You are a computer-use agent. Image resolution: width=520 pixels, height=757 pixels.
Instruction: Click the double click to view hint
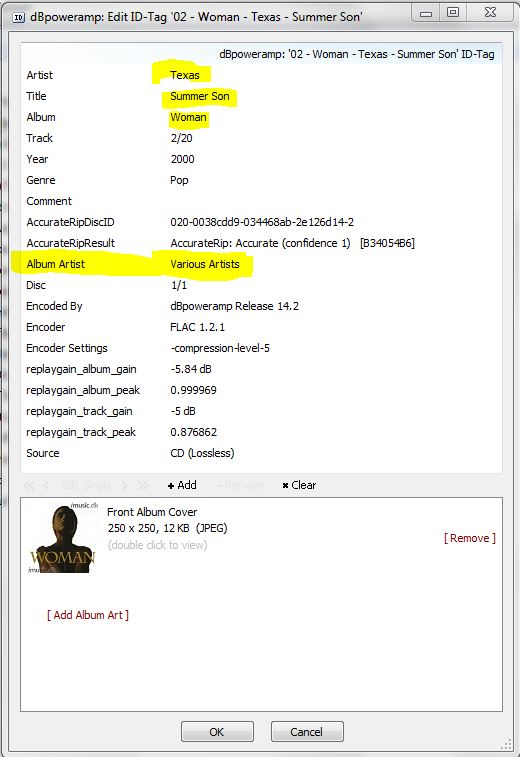click(x=157, y=545)
